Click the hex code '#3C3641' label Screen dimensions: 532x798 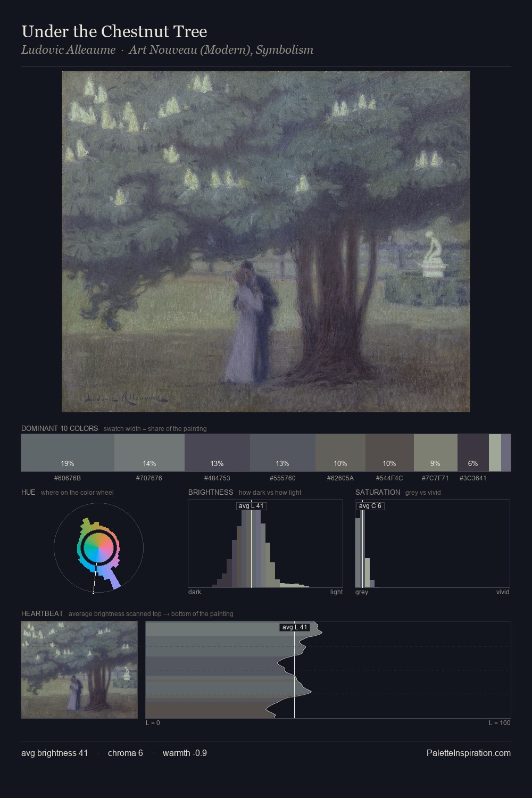point(473,478)
